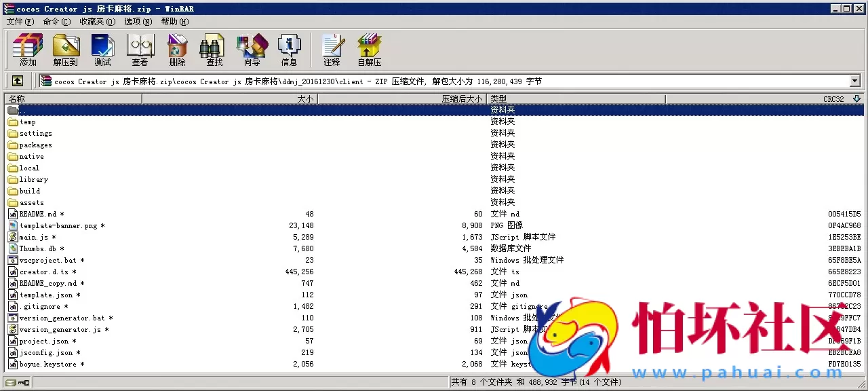Sort files by the 大小 column header
The width and height of the screenshot is (868, 391).
pyautogui.click(x=305, y=98)
